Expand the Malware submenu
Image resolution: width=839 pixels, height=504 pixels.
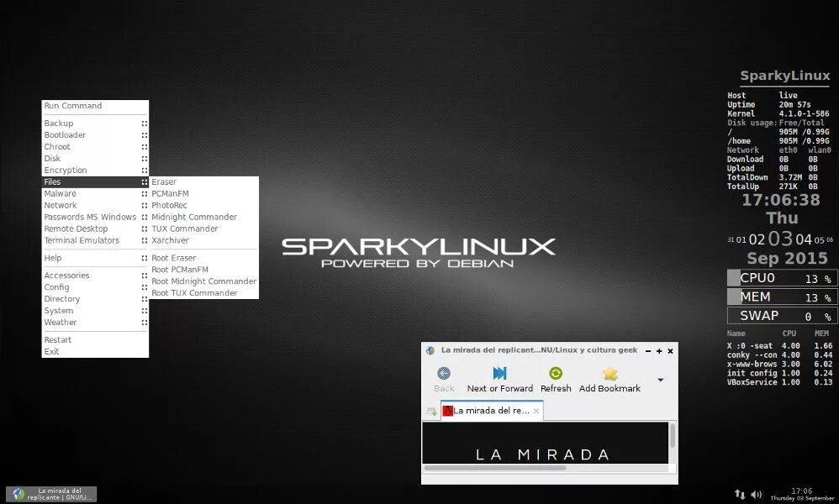[x=95, y=193]
